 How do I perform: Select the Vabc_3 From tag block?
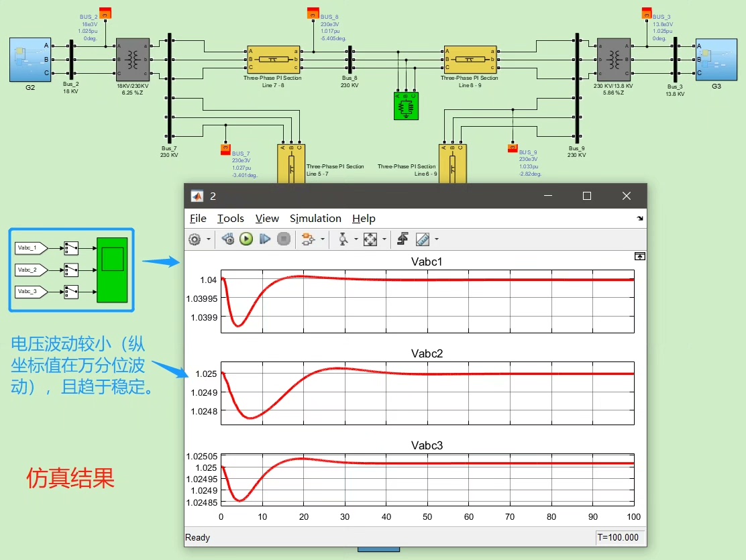[32, 291]
